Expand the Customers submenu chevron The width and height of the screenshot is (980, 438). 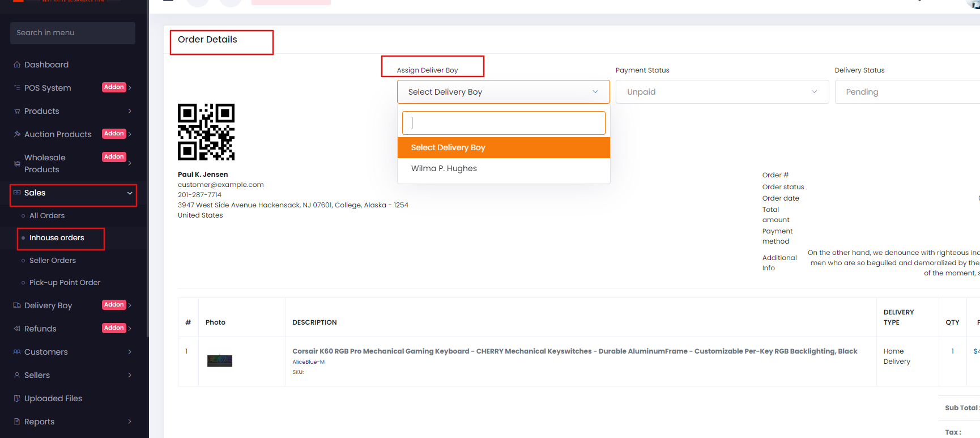(130, 352)
